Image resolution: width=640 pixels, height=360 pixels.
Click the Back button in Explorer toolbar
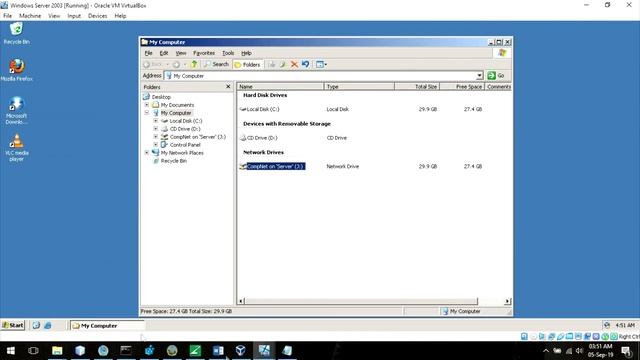coord(153,64)
